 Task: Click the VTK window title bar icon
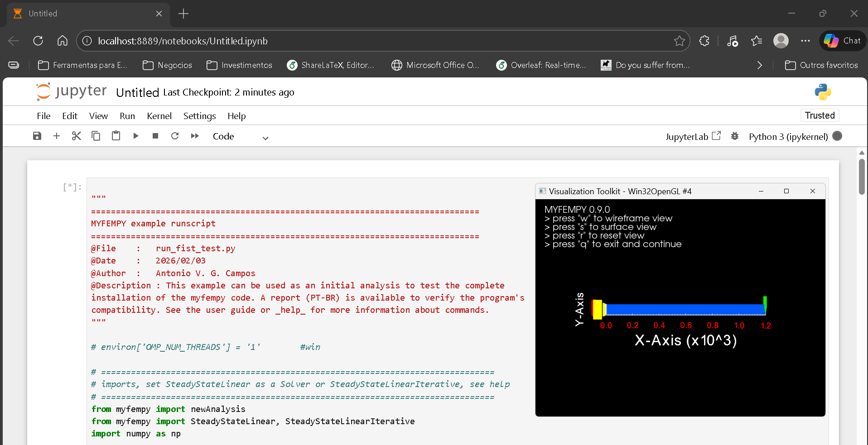coord(542,191)
